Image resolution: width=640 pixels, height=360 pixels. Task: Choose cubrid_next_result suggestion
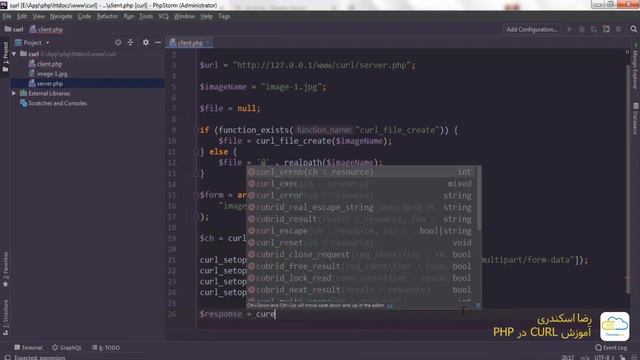tap(361, 290)
